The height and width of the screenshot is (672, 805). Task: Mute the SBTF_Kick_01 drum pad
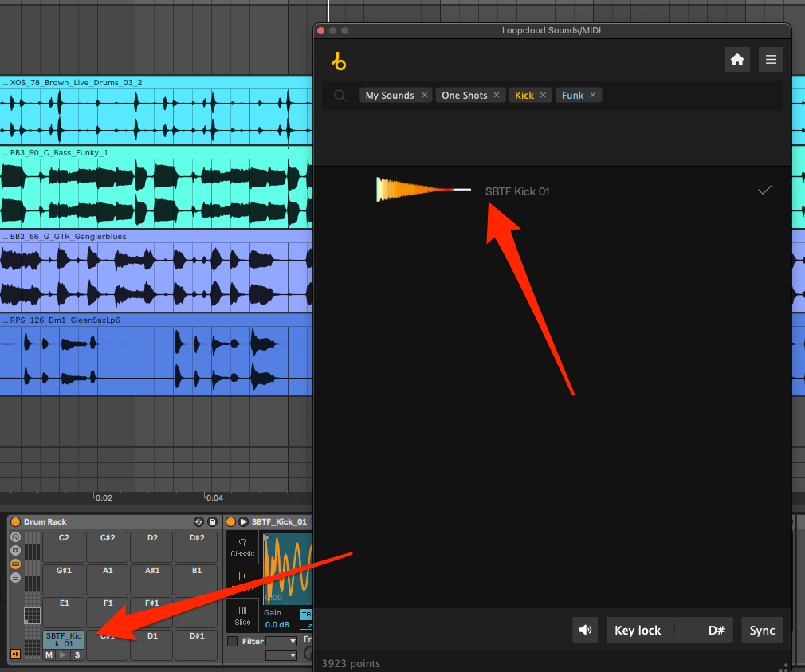point(49,654)
